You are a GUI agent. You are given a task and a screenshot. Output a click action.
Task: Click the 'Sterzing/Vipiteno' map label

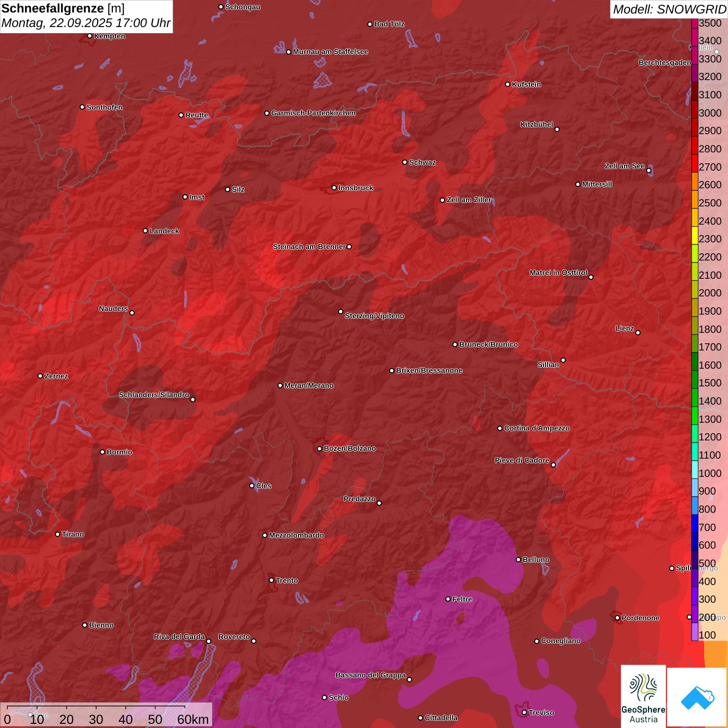pyautogui.click(x=374, y=316)
